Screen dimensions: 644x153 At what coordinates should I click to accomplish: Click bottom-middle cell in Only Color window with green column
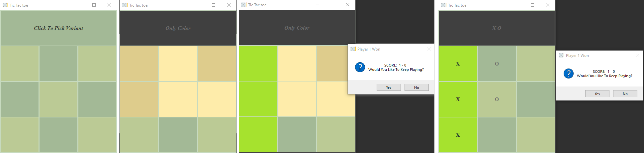click(x=297, y=134)
